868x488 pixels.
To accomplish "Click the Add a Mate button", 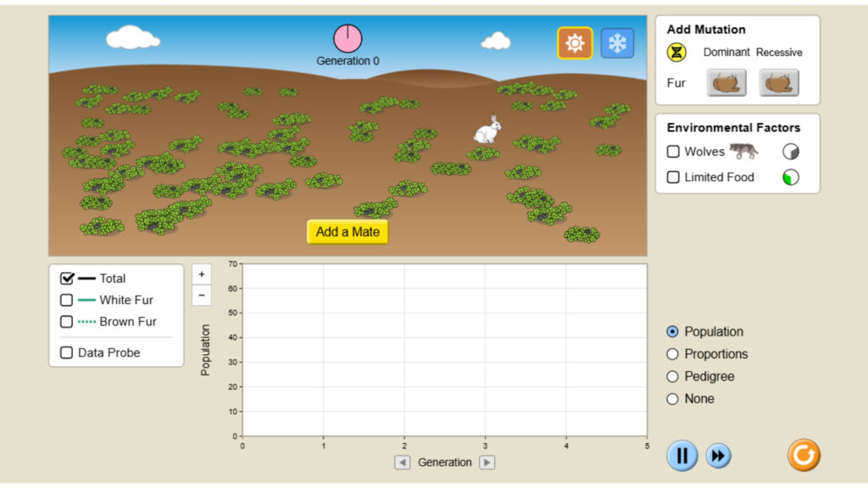I will coord(347,231).
